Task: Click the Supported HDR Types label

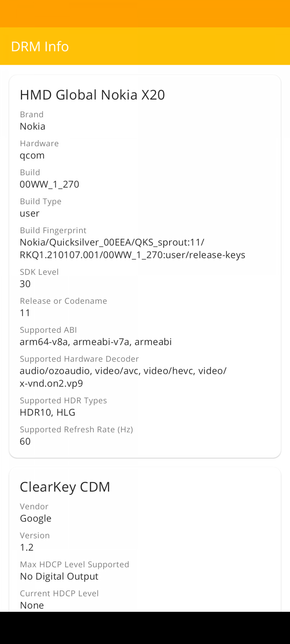Action: tap(63, 400)
